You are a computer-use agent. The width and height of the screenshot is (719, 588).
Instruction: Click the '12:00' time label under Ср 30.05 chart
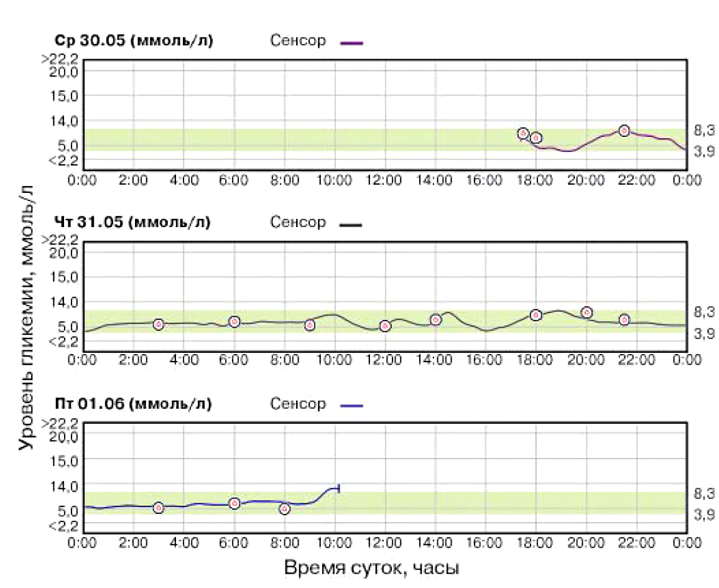click(384, 180)
